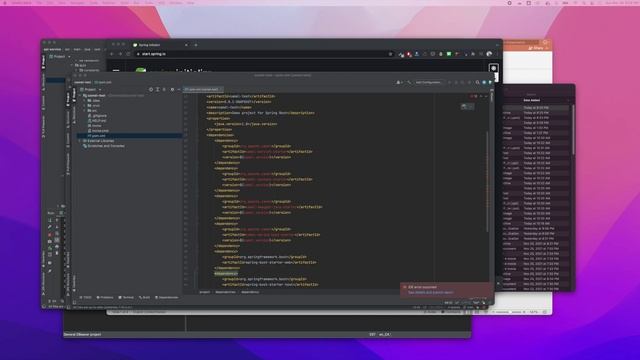Viewport: 640px width, 360px height.
Task: Bookmark the page with the star icon
Action: point(391,54)
